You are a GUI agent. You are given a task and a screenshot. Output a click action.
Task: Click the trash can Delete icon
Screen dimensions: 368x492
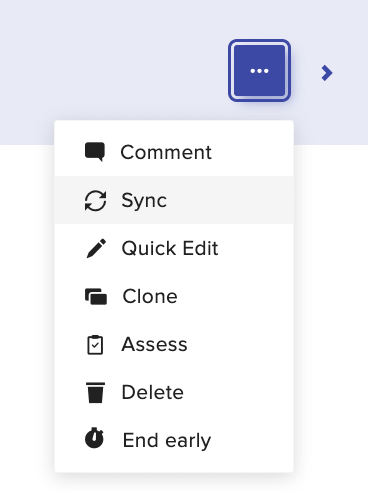click(x=95, y=393)
